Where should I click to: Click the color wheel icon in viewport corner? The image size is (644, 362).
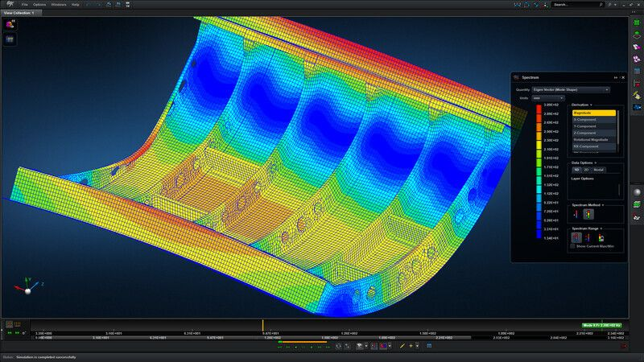pos(10,25)
